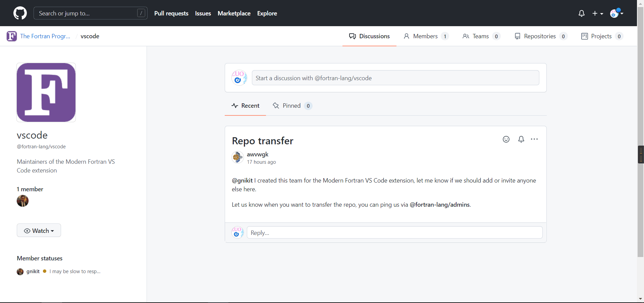Click the scrollbar down arrow
The image size is (644, 303).
(x=641, y=299)
